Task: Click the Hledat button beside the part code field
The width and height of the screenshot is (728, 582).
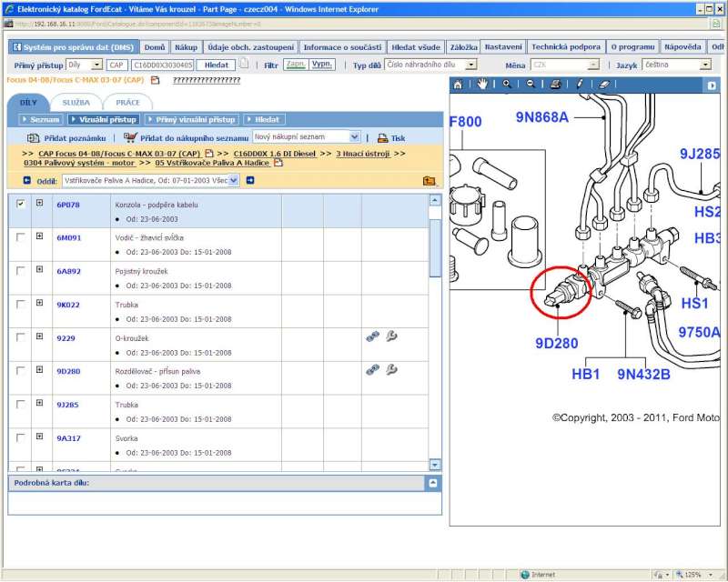Action: [x=217, y=65]
